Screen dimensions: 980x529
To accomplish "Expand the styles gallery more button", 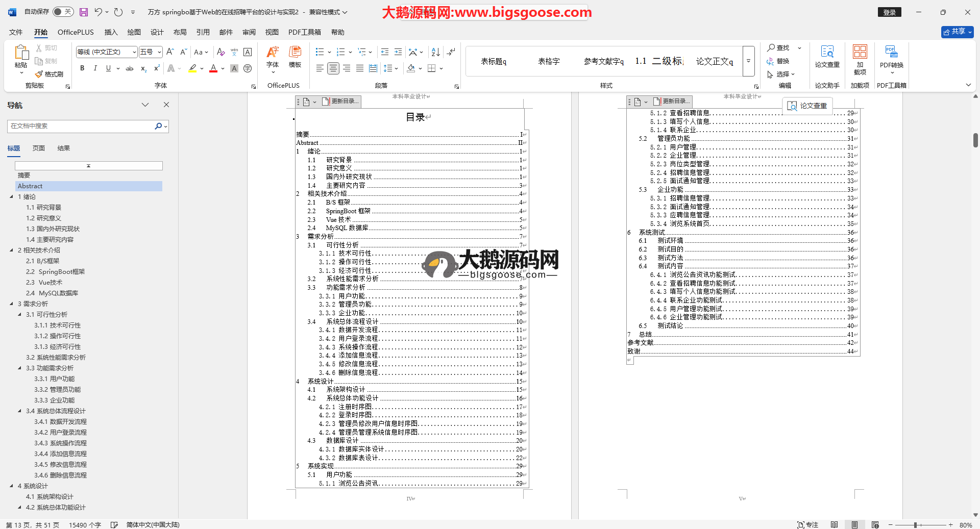I will click(748, 61).
